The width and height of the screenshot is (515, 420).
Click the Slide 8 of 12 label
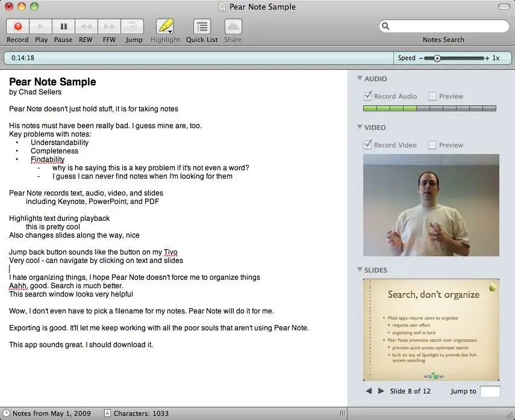click(410, 391)
